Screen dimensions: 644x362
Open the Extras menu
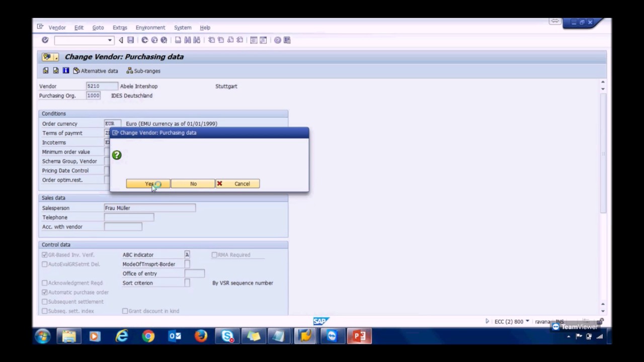(120, 28)
